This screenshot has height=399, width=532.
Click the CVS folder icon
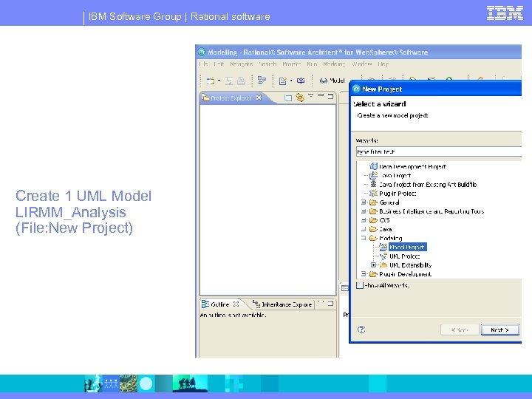tap(374, 220)
